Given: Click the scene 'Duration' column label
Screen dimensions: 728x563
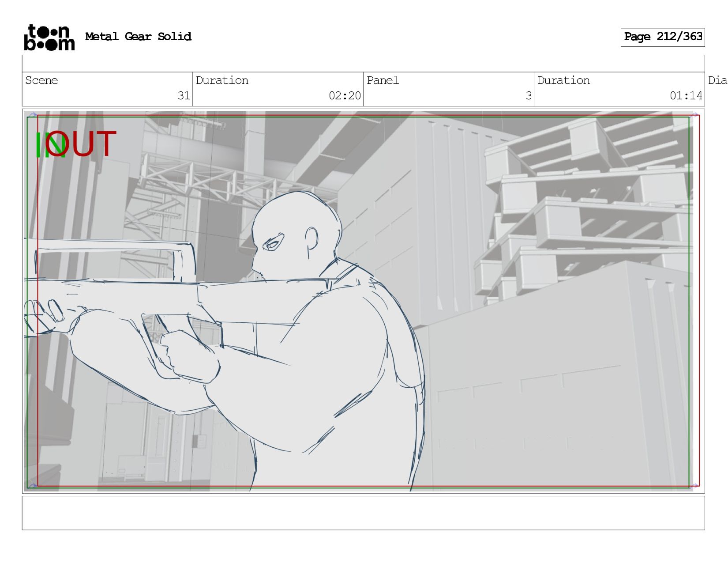Looking at the screenshot, I should click(x=222, y=80).
